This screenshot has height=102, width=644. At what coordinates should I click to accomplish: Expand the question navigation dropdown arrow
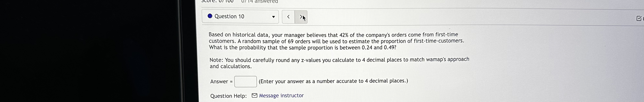[x=274, y=17]
